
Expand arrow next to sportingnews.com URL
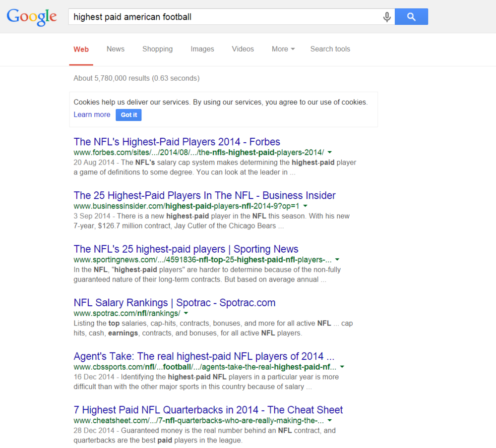click(337, 260)
